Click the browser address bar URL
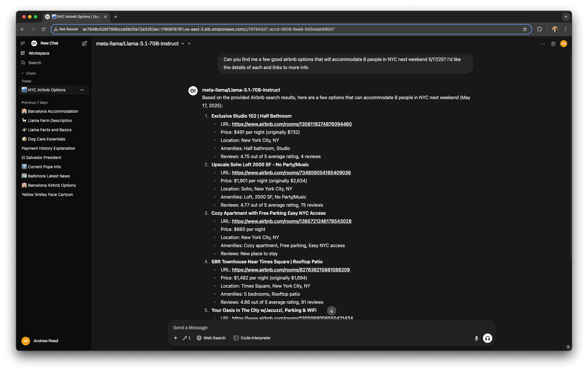Image resolution: width=588 pixels, height=372 pixels. (x=208, y=29)
